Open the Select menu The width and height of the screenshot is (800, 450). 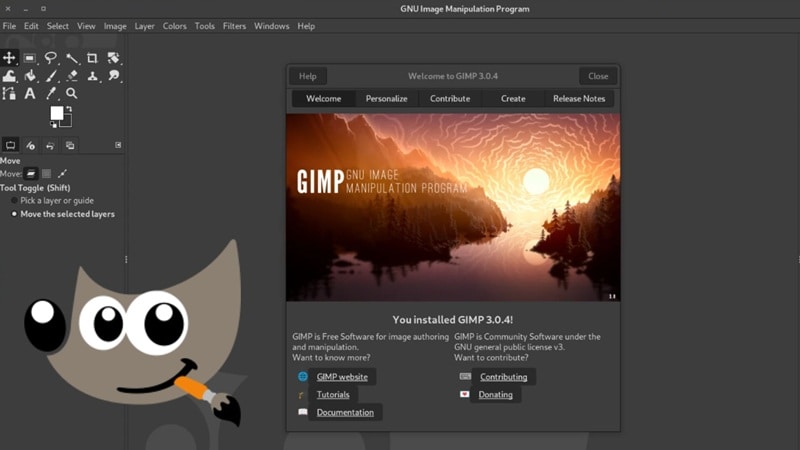[58, 26]
